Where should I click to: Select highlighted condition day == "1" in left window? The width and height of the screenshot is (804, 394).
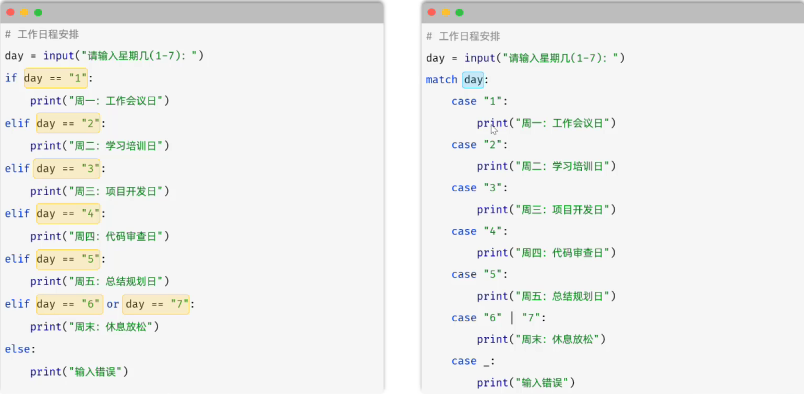(x=56, y=78)
